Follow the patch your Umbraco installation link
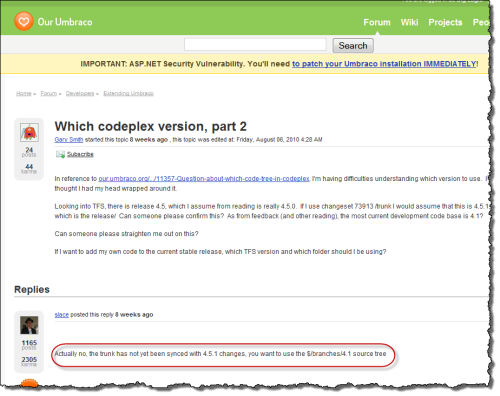The width and height of the screenshot is (500, 396). click(x=384, y=64)
